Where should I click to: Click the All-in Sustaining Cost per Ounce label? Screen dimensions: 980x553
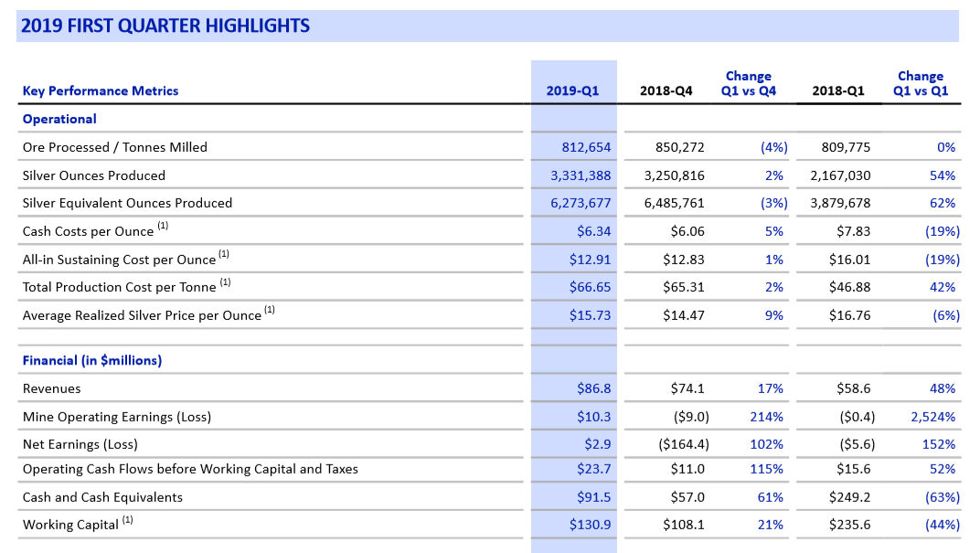(x=119, y=260)
